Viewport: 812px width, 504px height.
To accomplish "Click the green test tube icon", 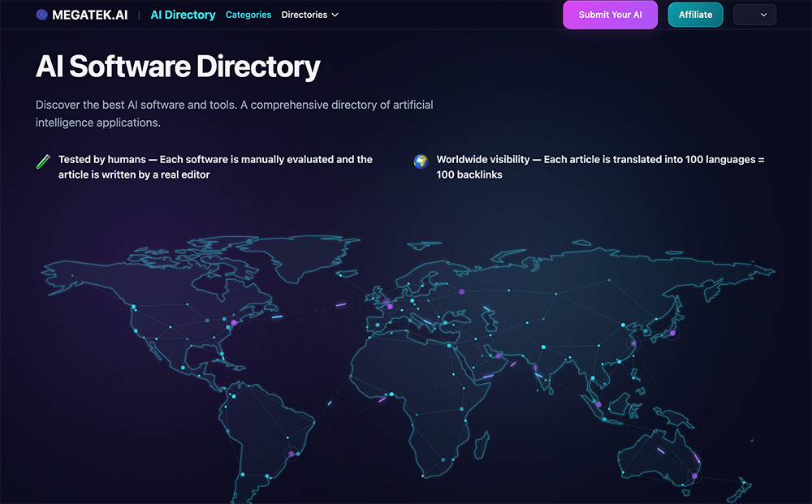I will click(44, 161).
